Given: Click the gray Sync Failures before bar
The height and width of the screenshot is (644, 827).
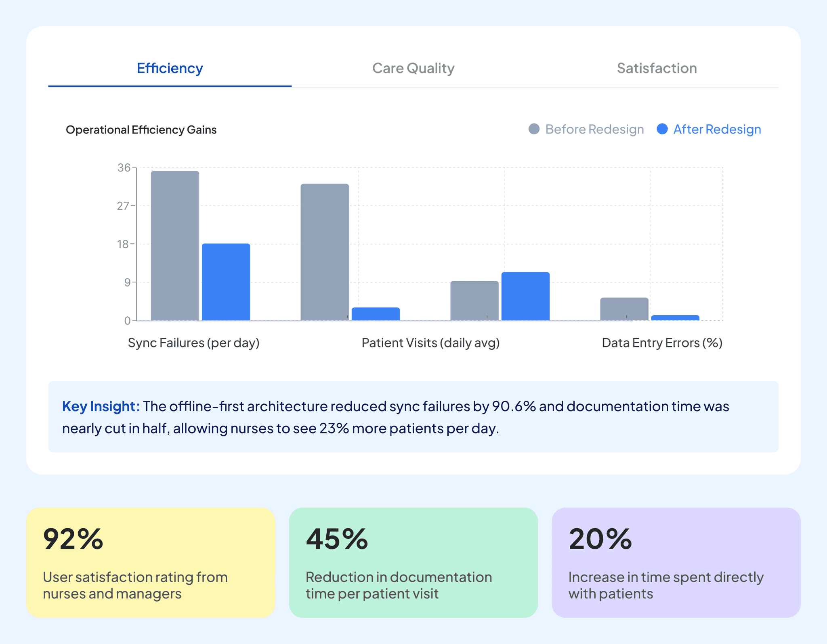Looking at the screenshot, I should pyautogui.click(x=175, y=246).
